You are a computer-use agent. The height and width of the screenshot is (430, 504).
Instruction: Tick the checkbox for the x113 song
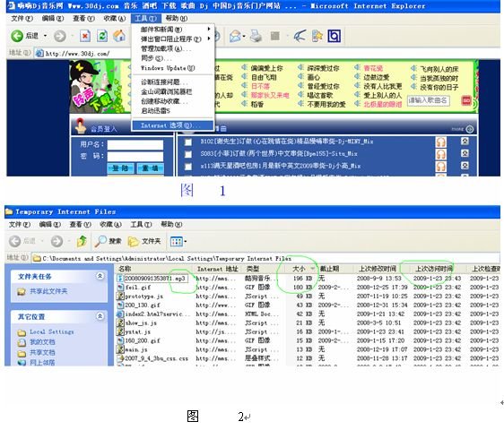[188, 167]
